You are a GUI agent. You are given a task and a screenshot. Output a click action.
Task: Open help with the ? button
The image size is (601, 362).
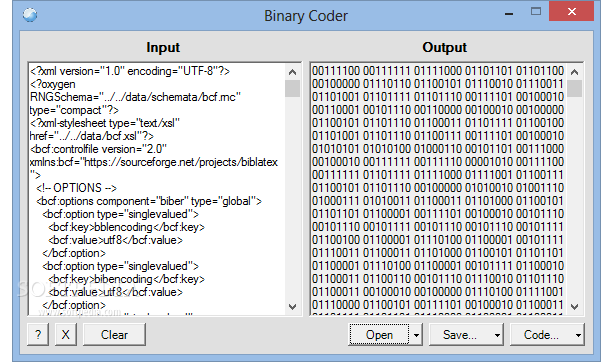38,334
